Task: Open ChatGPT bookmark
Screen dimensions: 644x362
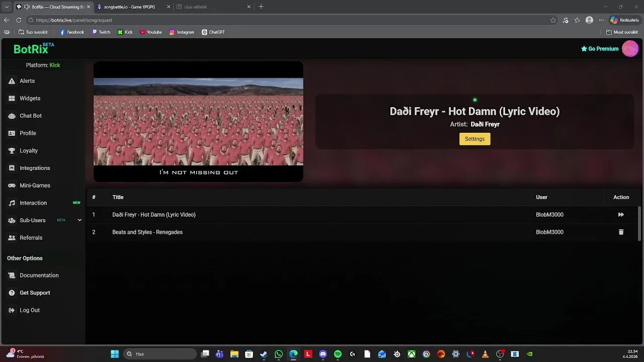Action: [213, 32]
